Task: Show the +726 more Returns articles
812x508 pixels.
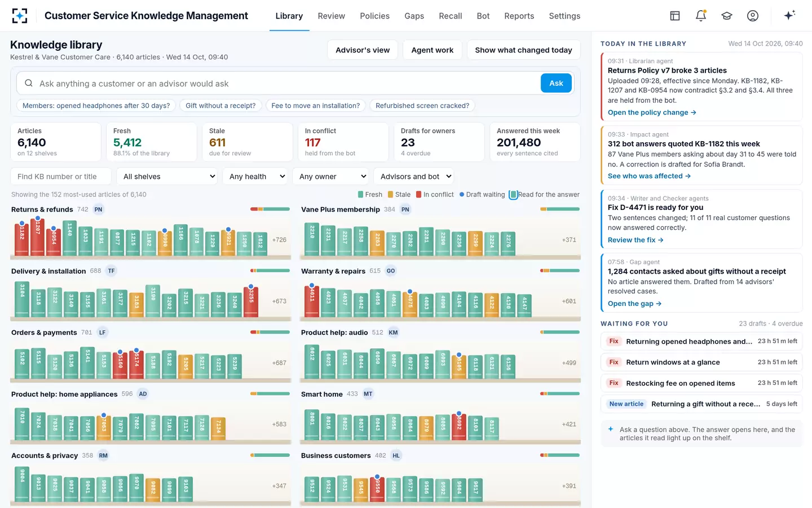Action: [x=279, y=240]
